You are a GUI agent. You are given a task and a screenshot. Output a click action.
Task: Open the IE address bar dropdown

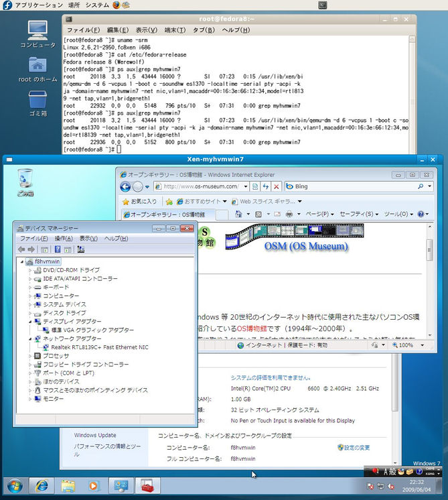tap(246, 186)
